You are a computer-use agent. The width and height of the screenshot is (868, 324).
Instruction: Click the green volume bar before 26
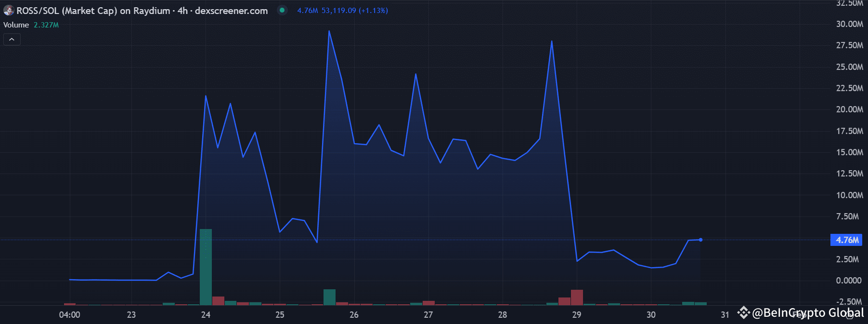329,297
